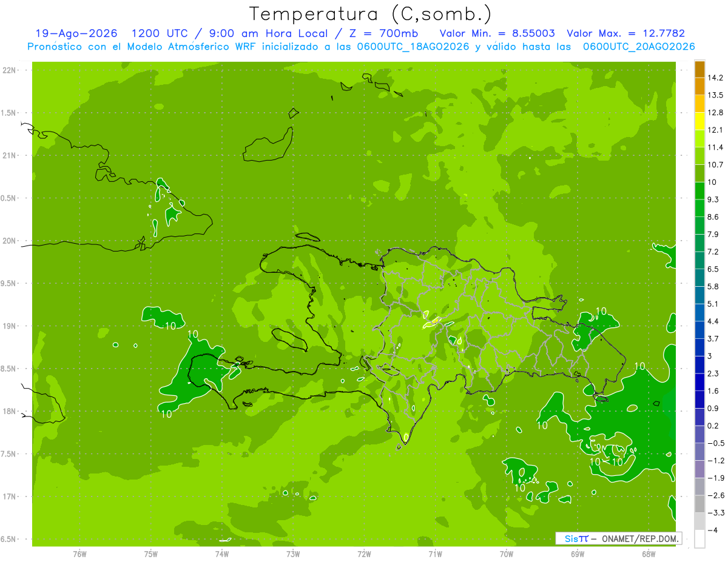This screenshot has height=562, width=728.
Task: Click the 72W longitude axis label
Action: tap(364, 553)
